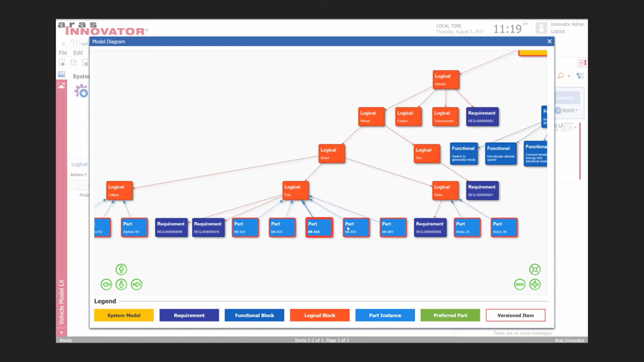644x362 pixels.
Task: Open the Actions dropdown
Action: click(78, 175)
